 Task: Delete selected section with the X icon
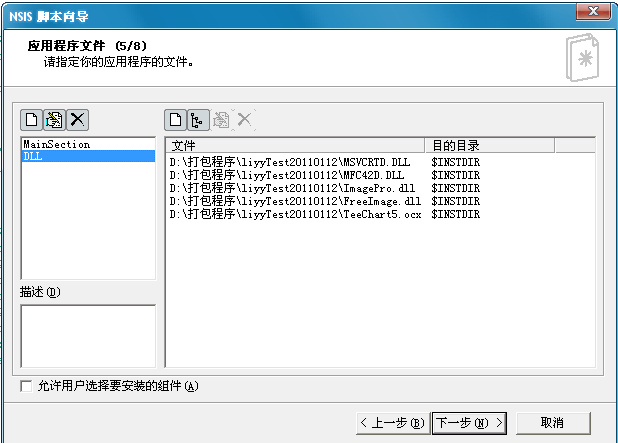[77, 119]
